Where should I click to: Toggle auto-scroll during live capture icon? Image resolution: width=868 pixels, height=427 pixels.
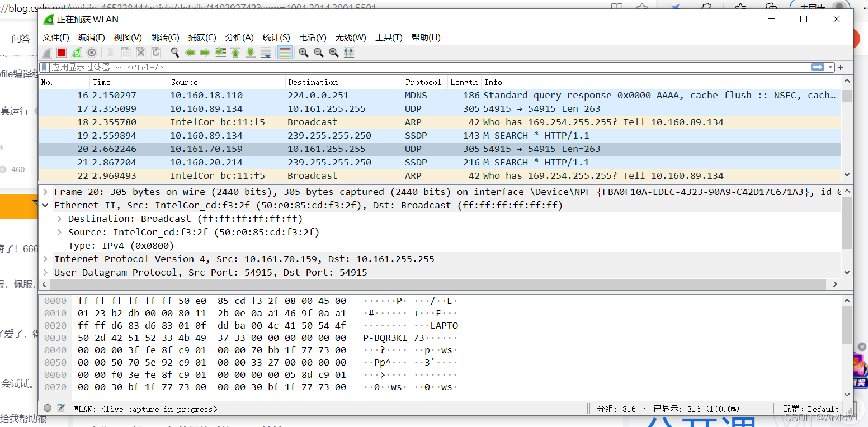point(266,53)
